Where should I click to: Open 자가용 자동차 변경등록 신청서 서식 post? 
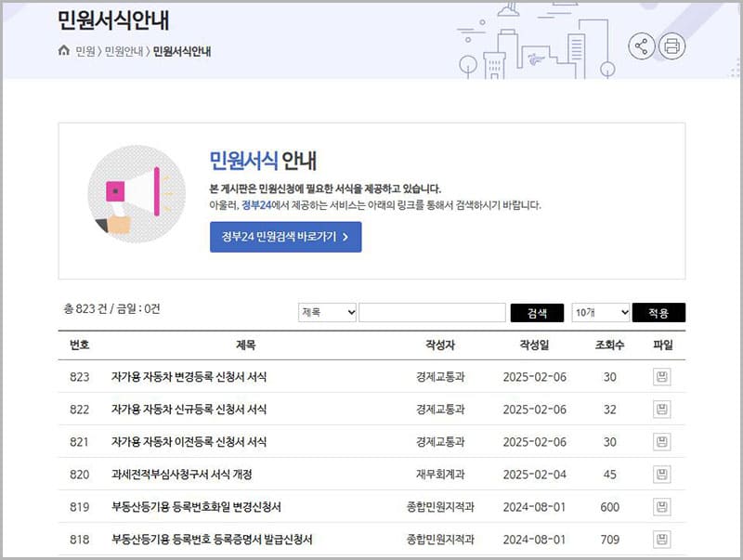click(189, 377)
